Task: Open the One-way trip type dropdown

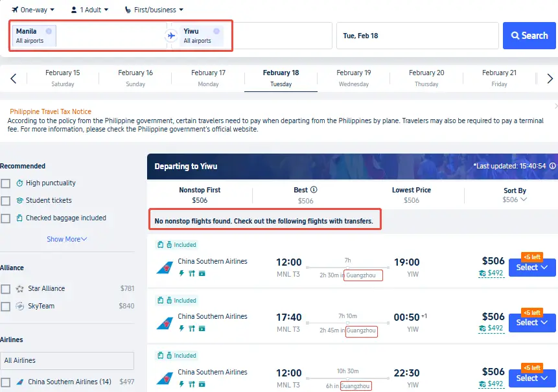Action: (x=33, y=10)
